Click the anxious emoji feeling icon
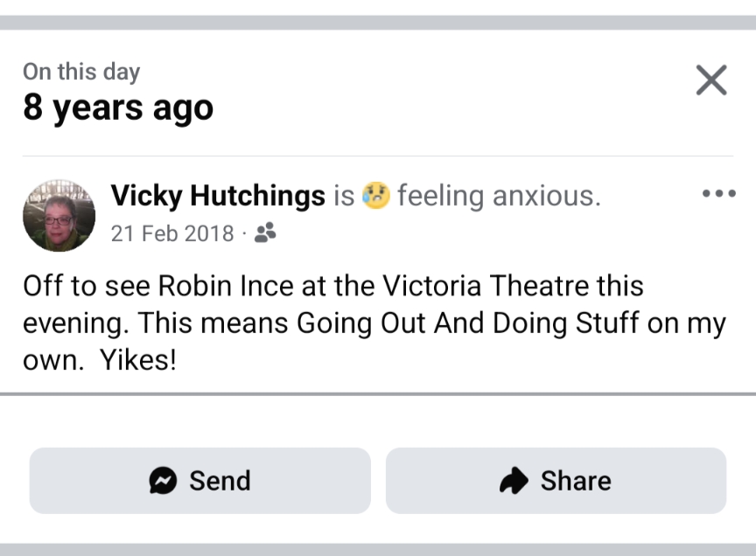Image resolution: width=756 pixels, height=556 pixels. coord(376,195)
